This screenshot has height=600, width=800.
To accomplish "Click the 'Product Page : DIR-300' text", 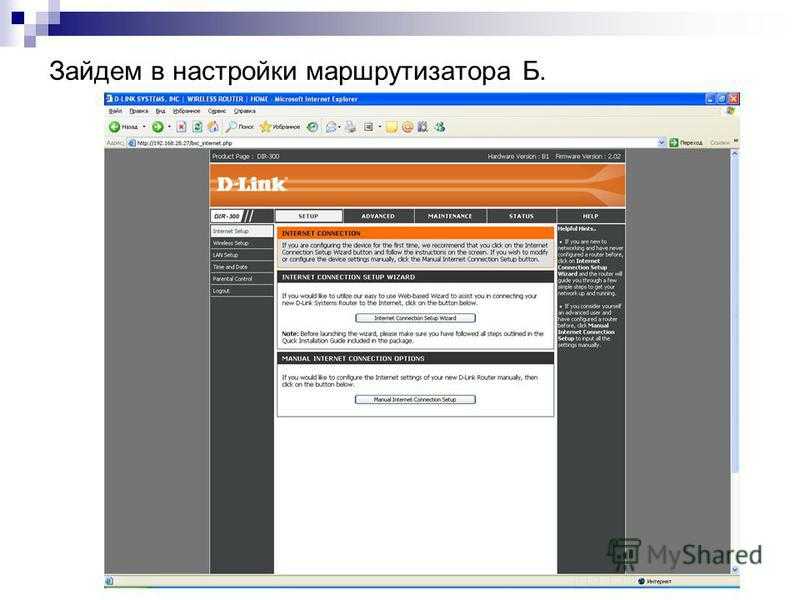I will point(246,157).
